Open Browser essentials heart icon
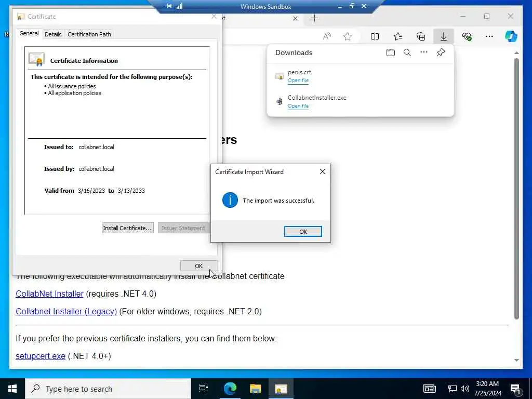The width and height of the screenshot is (532, 399). tap(467, 36)
